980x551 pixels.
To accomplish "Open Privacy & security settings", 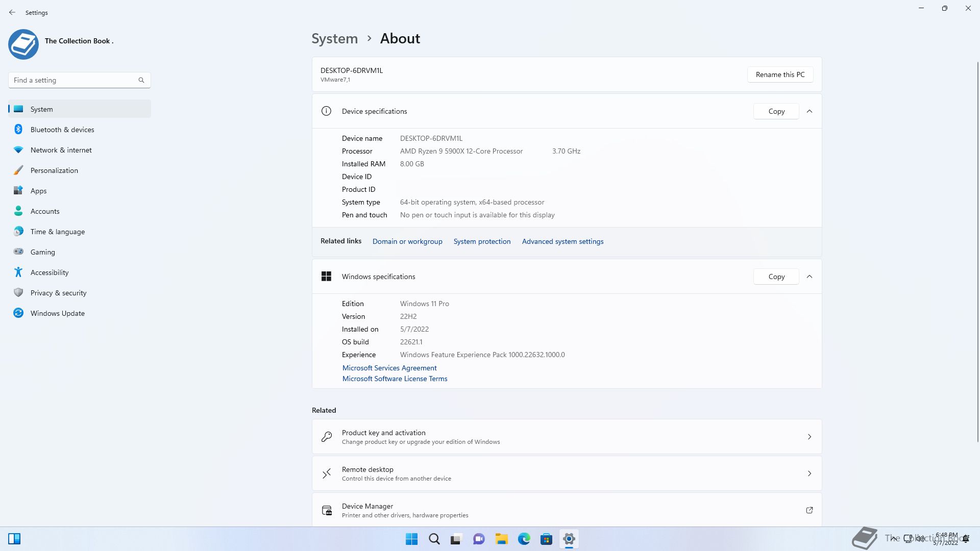I will (x=80, y=293).
